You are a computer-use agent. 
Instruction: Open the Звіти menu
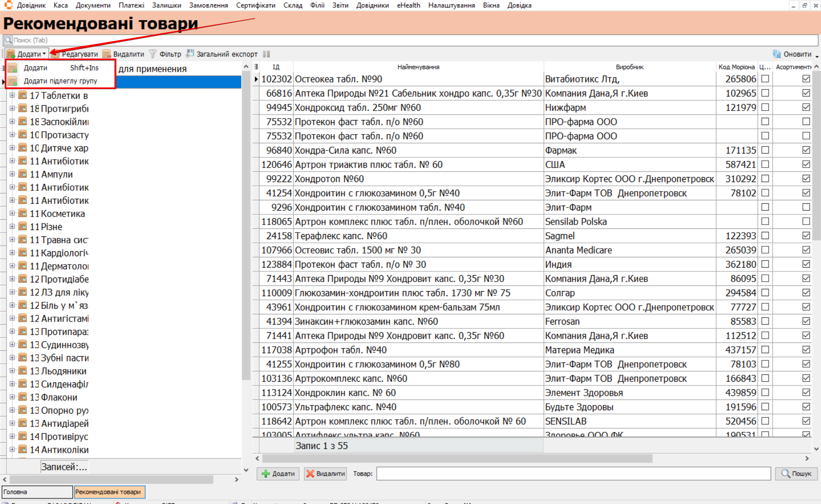coord(340,5)
